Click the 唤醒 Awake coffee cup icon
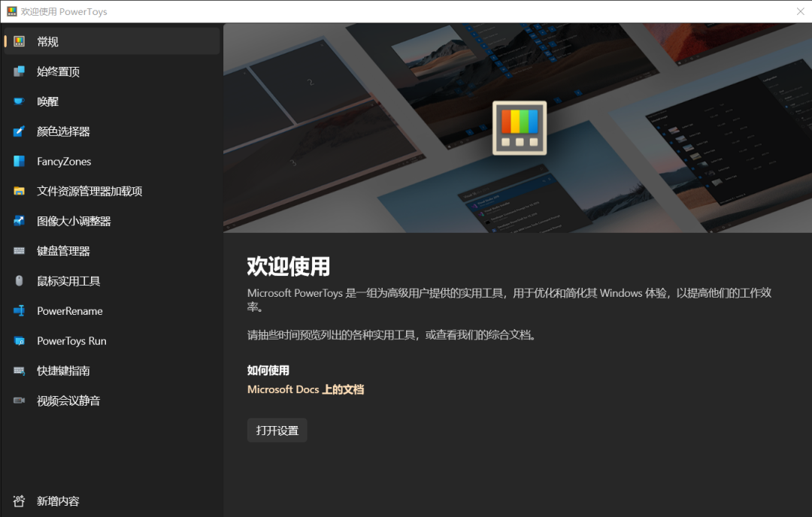This screenshot has height=517, width=812. tap(19, 101)
